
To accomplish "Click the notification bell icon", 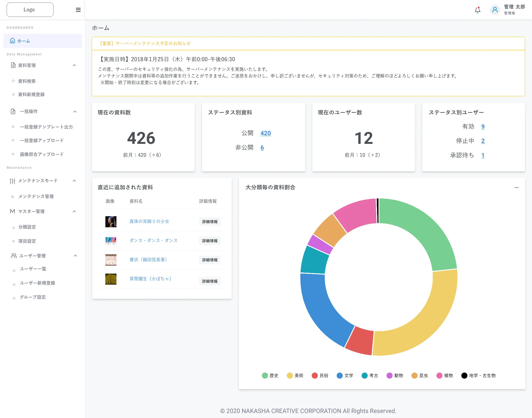I will click(477, 10).
